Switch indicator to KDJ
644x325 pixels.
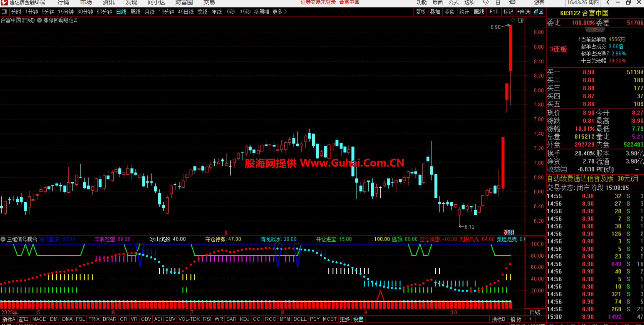coord(245,319)
